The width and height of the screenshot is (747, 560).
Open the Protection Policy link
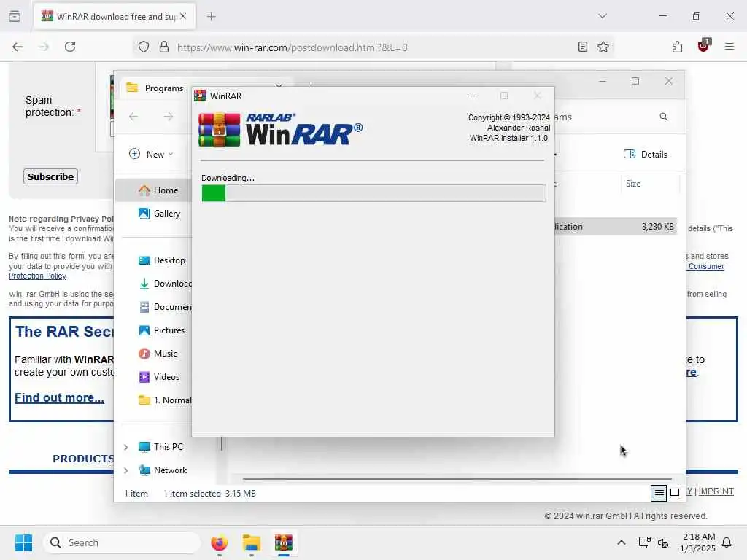[x=37, y=276]
